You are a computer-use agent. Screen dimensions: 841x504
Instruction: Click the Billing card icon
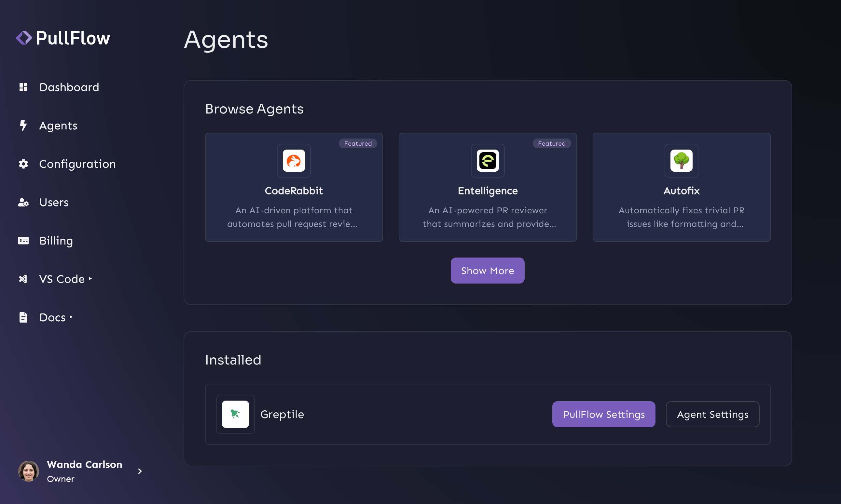(x=23, y=241)
